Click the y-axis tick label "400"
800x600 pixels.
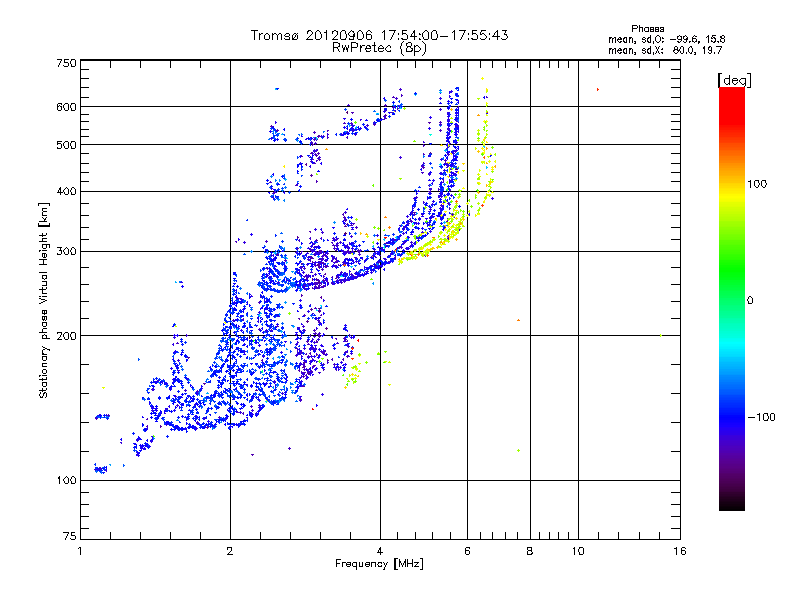pos(66,191)
